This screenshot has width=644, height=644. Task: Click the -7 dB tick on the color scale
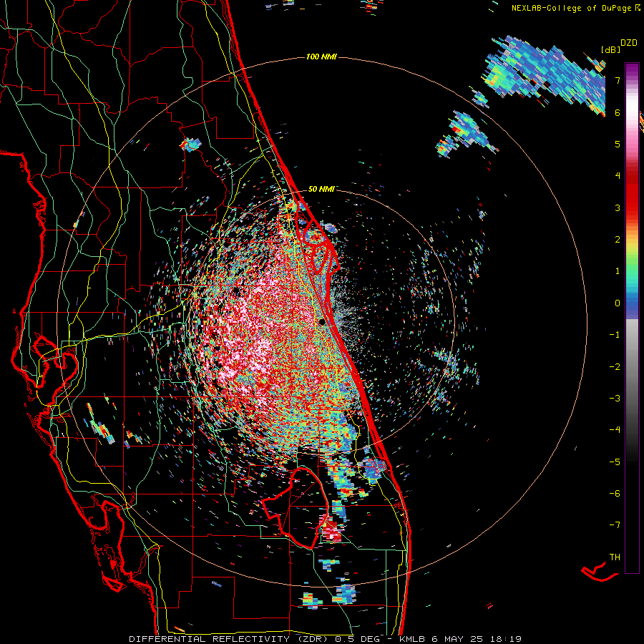pos(615,525)
